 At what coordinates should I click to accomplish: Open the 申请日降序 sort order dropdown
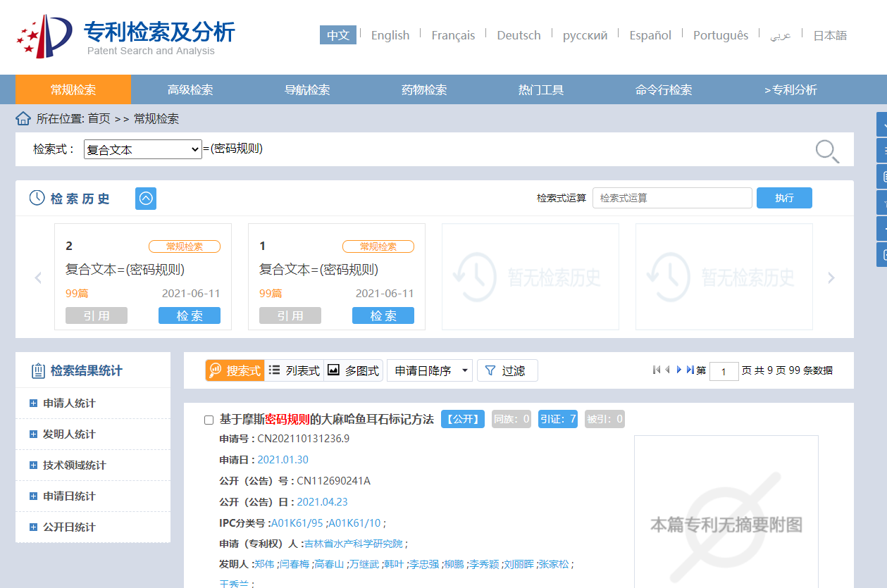(429, 370)
